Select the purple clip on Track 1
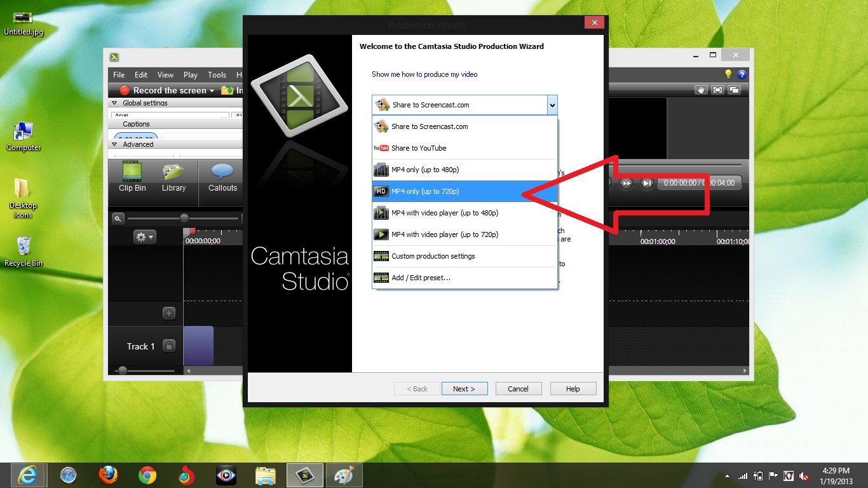Screen dimensions: 868x488 click(x=198, y=346)
